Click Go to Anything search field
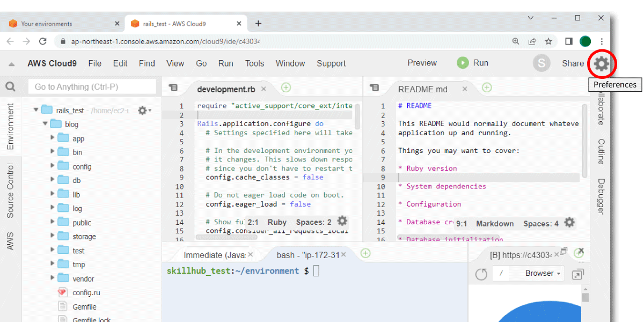Image resolution: width=644 pixels, height=322 pixels. point(93,87)
